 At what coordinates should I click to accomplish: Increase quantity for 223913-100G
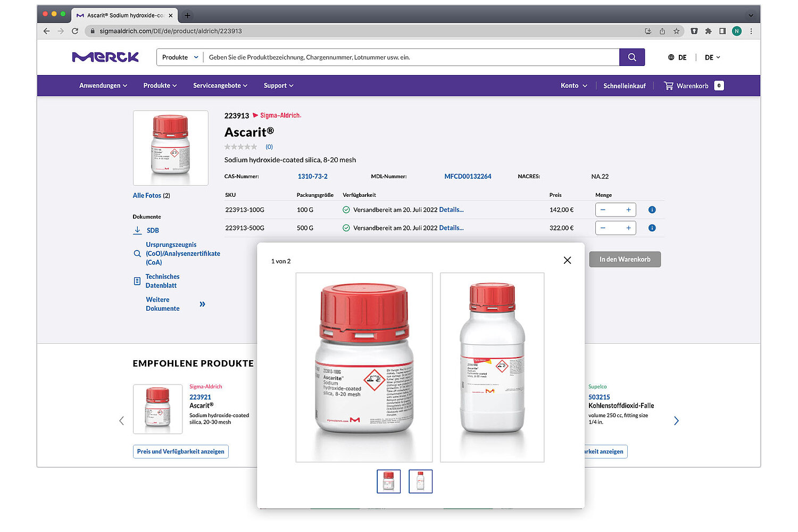[x=628, y=210]
